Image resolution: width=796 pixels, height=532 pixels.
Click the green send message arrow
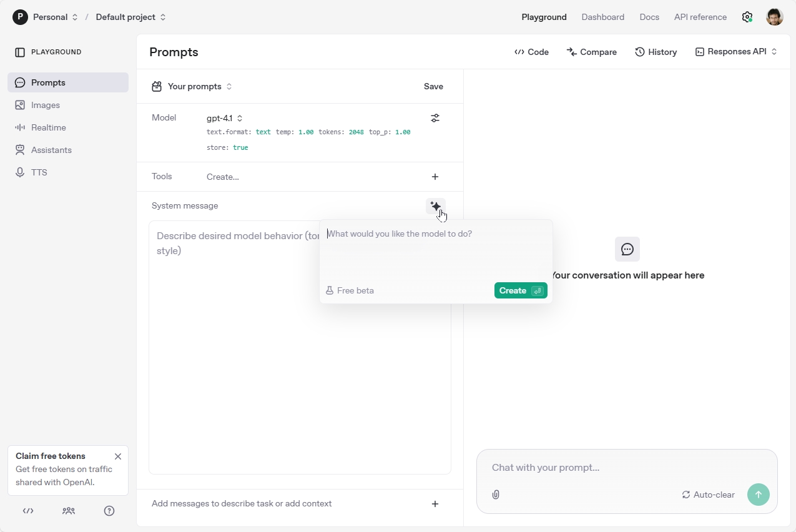pos(758,495)
